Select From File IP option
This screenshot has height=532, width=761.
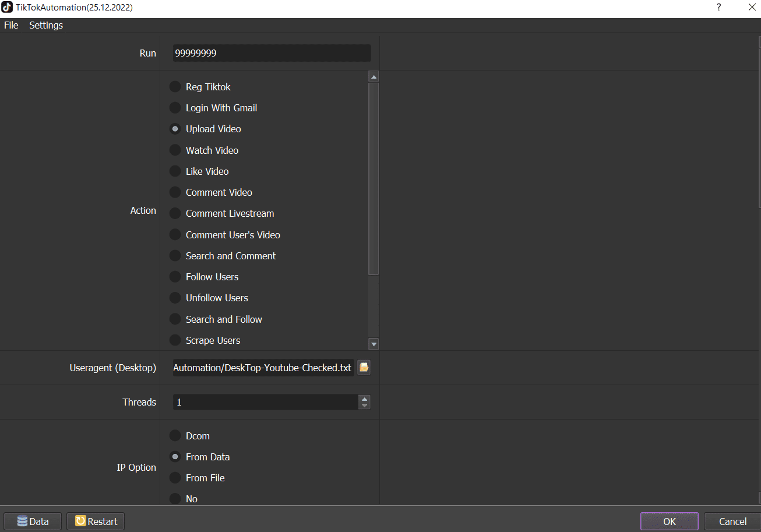pos(197,478)
